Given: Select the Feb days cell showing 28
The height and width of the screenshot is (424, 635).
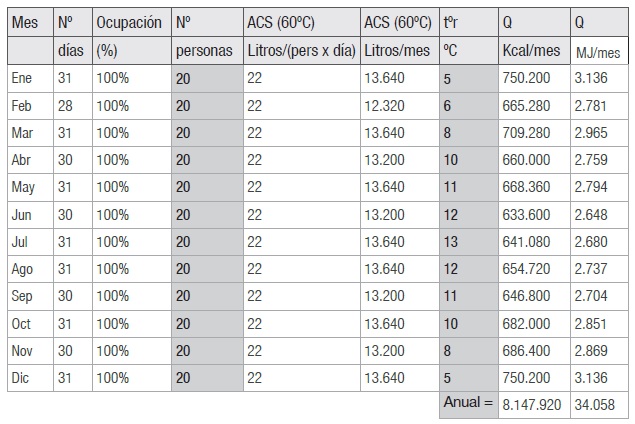Looking at the screenshot, I should 65,106.
